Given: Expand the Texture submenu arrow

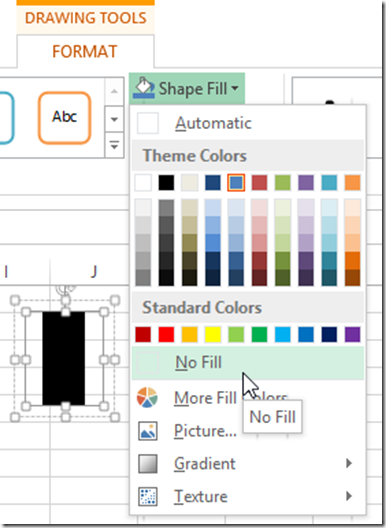Looking at the screenshot, I should (349, 496).
